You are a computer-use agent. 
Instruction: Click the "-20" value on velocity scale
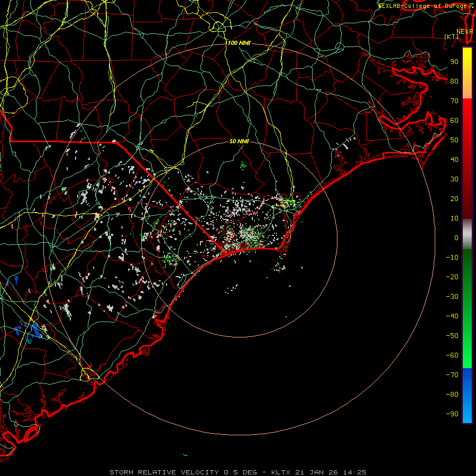[x=452, y=277]
